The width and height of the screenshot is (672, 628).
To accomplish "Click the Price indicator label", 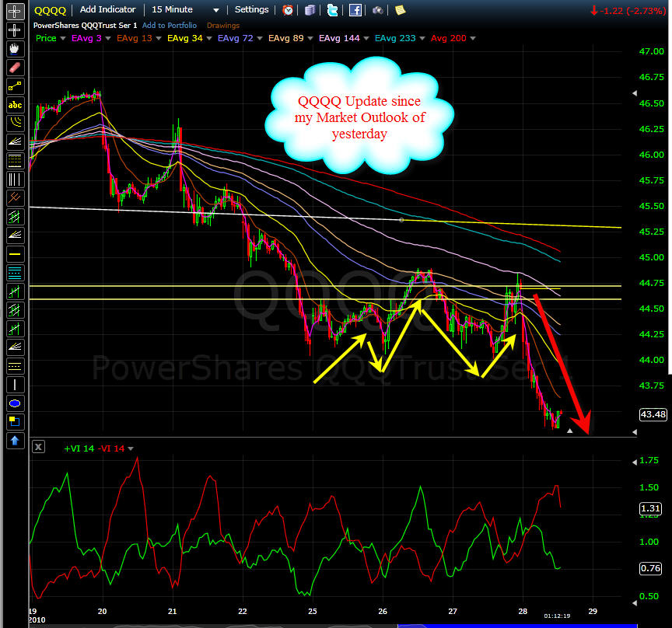I will pos(46,38).
